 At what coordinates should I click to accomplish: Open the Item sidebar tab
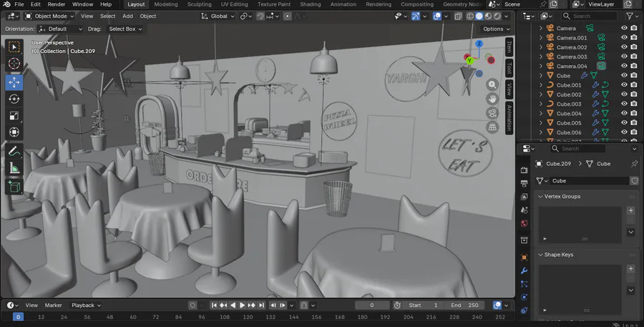point(509,47)
